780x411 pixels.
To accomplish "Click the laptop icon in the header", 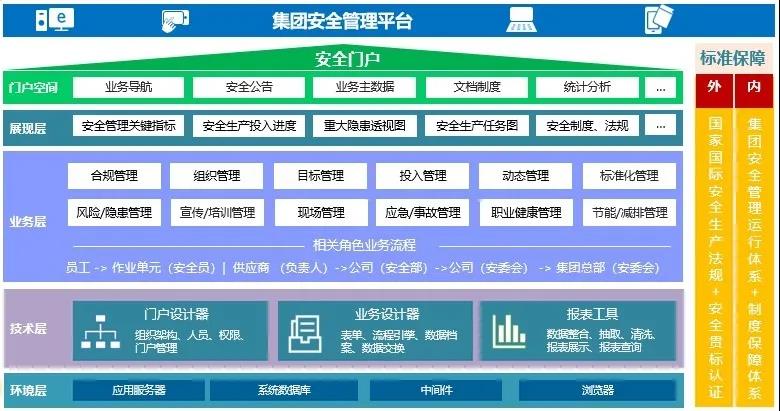I will pyautogui.click(x=521, y=20).
